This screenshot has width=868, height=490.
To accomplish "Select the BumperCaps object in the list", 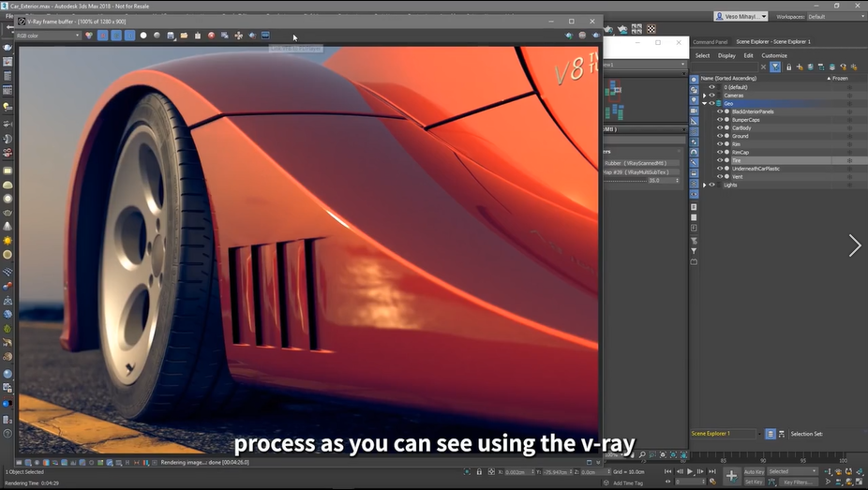I will coord(745,120).
